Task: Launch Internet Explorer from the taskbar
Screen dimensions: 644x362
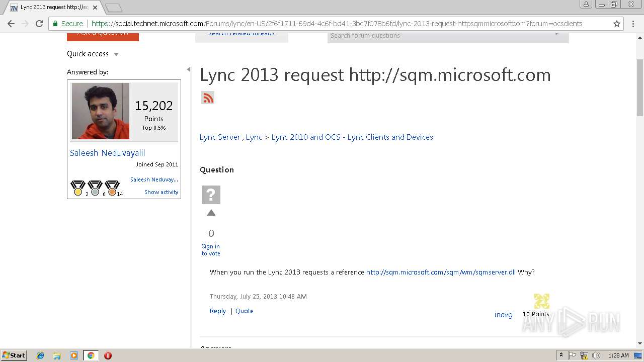Action: point(40,355)
